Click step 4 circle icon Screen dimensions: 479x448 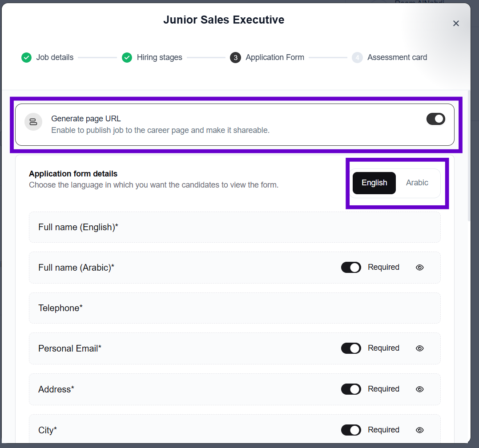click(x=357, y=57)
